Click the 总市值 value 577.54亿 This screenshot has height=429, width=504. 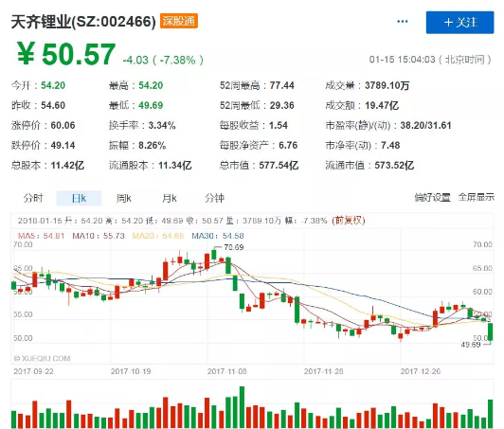pyautogui.click(x=279, y=165)
